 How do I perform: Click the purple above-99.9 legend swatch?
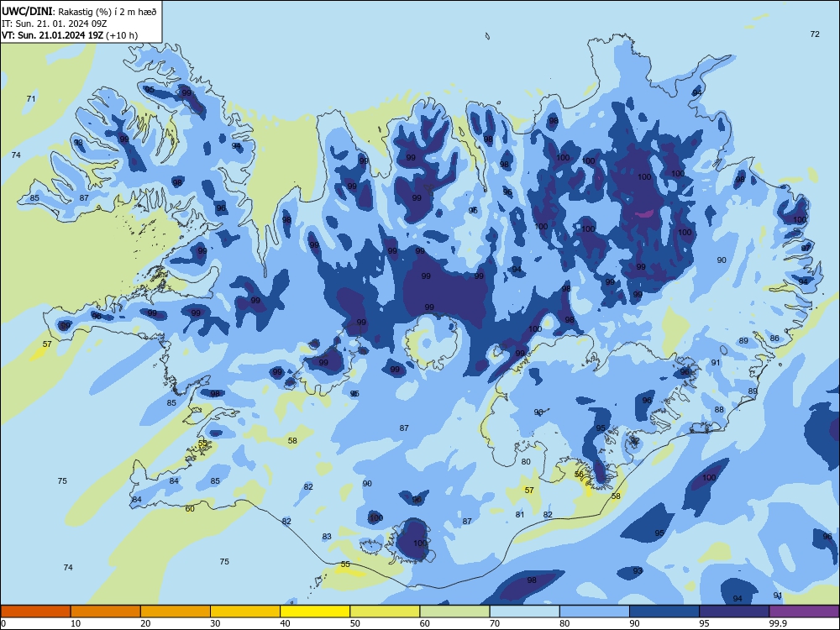pos(804,612)
